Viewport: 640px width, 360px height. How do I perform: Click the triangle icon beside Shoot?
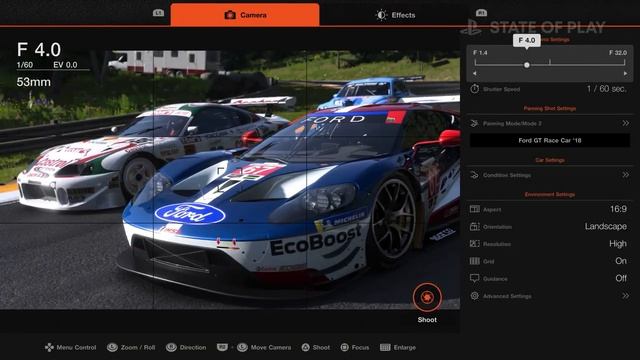tap(305, 347)
